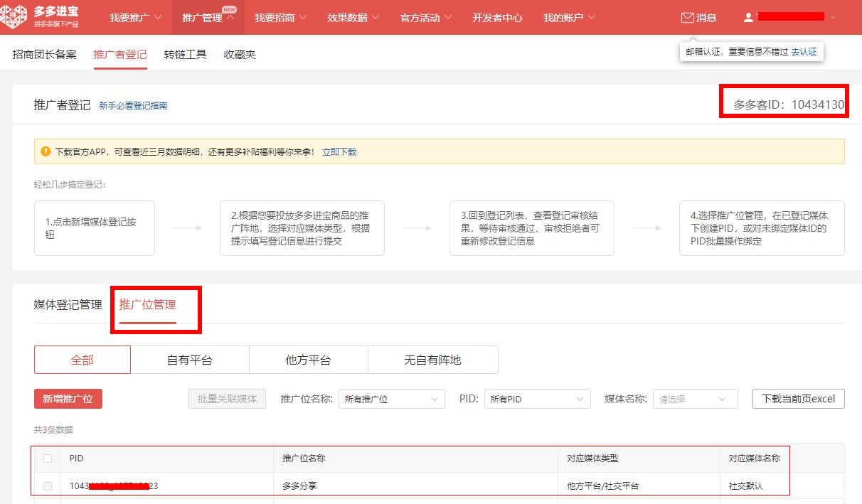Click the 他方平台/社交平台 cell

point(603,486)
